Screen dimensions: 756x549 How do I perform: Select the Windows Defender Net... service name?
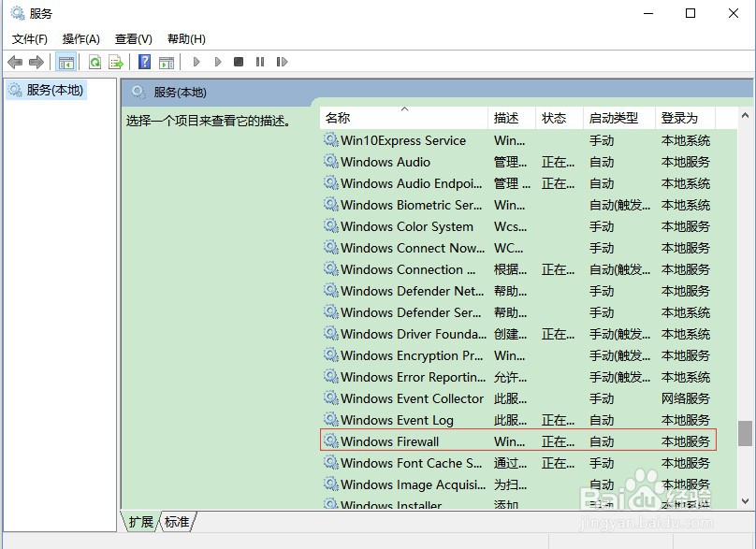coord(413,291)
